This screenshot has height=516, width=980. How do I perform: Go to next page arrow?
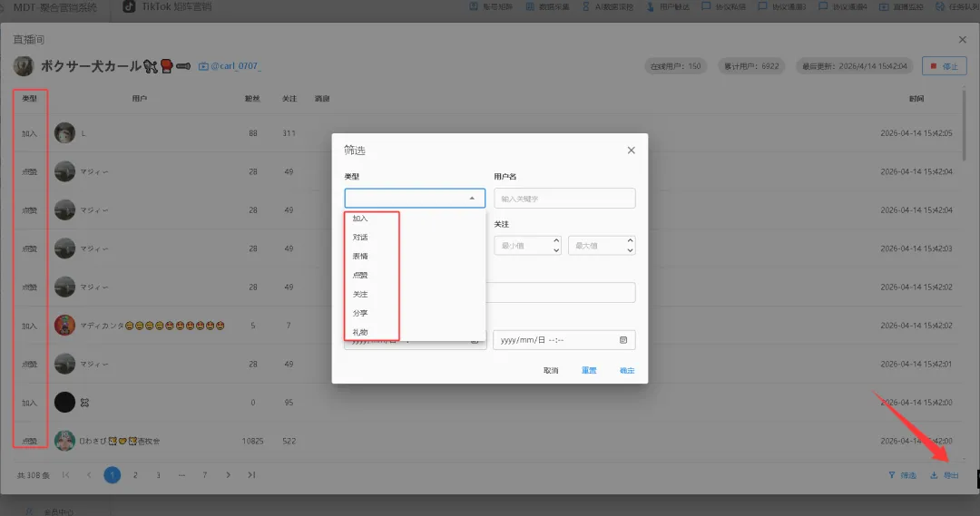tap(228, 475)
